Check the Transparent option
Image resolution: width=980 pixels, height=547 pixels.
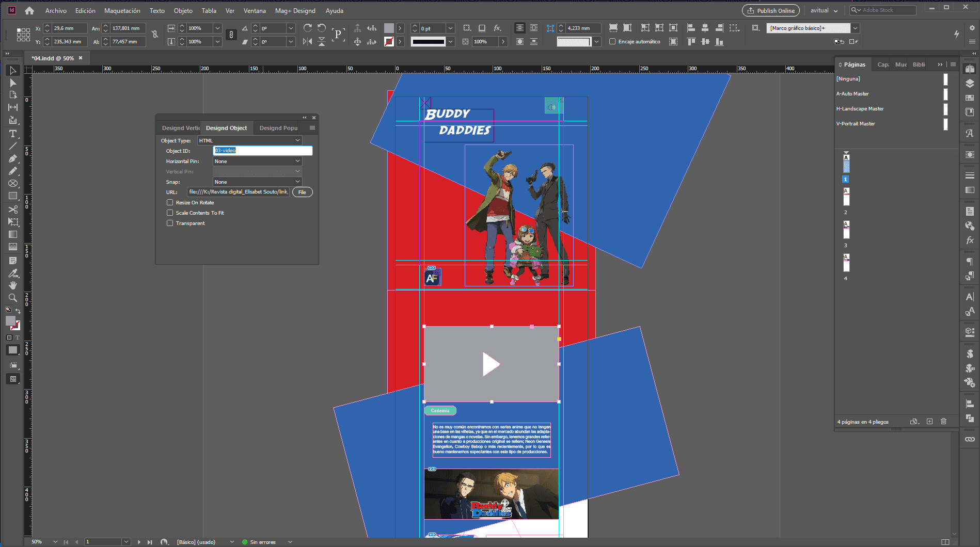[170, 223]
